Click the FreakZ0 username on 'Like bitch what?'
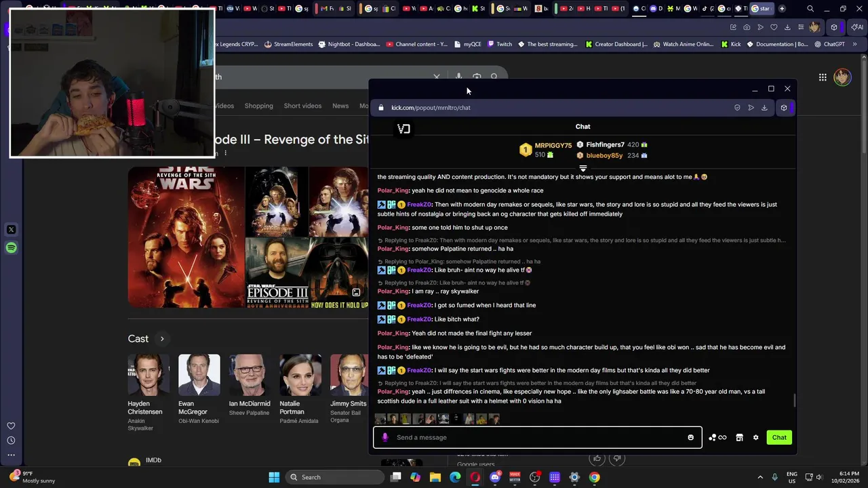Viewport: 868px width, 488px height. (419, 319)
